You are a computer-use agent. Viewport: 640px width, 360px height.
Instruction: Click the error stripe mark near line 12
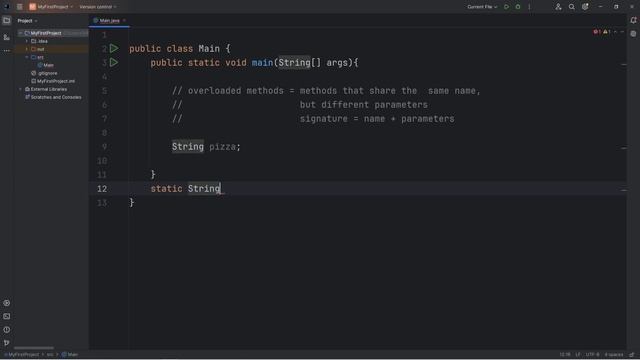point(624,190)
